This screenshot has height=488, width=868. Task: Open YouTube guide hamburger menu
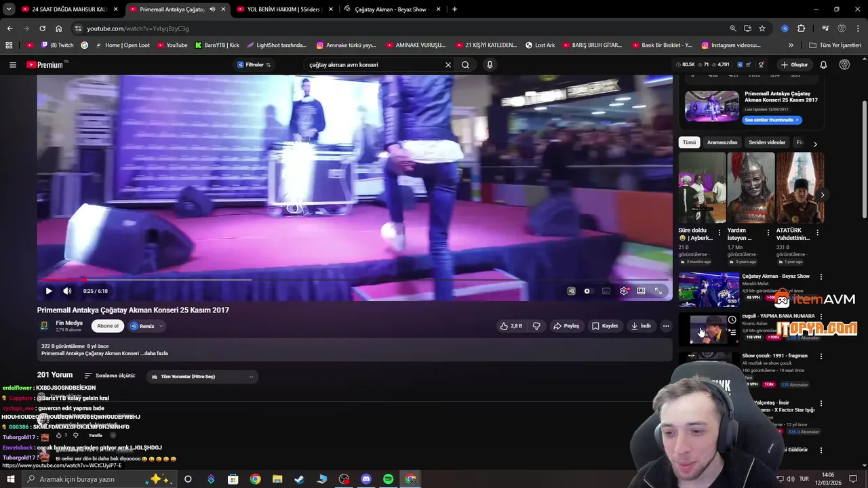pyautogui.click(x=13, y=65)
